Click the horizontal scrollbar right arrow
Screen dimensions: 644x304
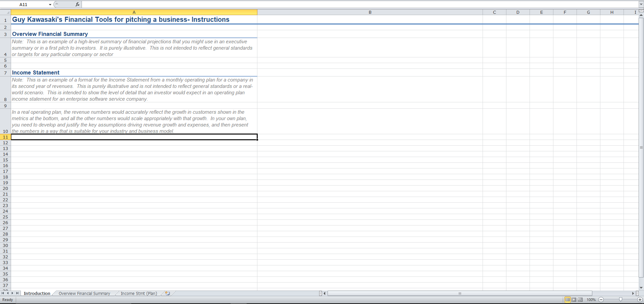point(633,293)
